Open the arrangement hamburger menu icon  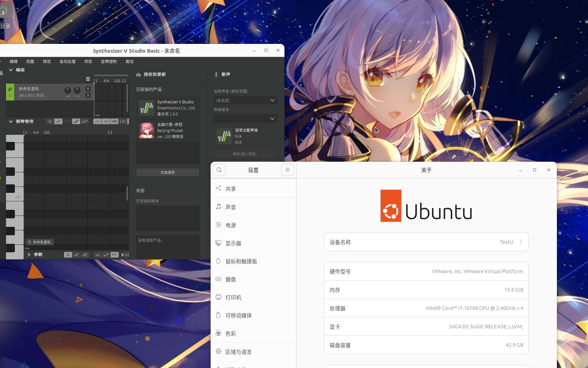pyautogui.click(x=88, y=79)
